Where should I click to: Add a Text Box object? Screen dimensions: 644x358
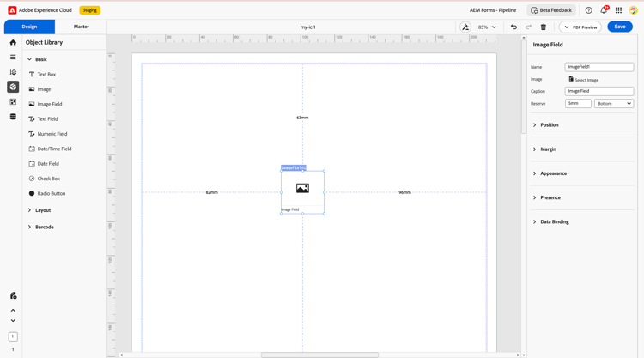point(42,75)
